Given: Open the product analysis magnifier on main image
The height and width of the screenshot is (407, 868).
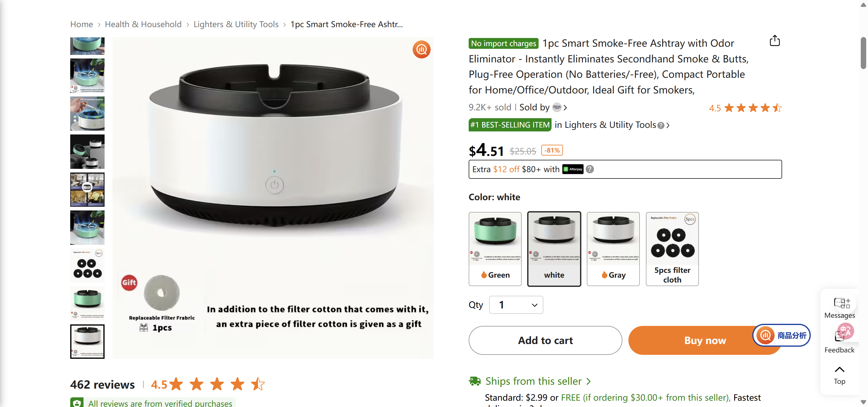Looking at the screenshot, I should click(421, 49).
